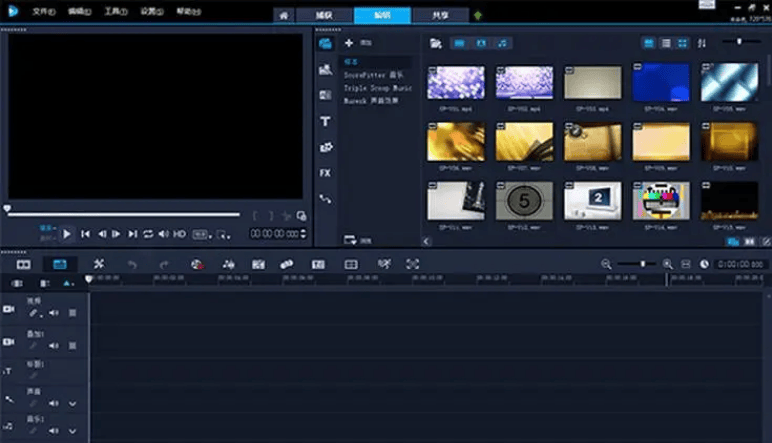Open the Title (T) library panel
The width and height of the screenshot is (772, 443).
325,121
